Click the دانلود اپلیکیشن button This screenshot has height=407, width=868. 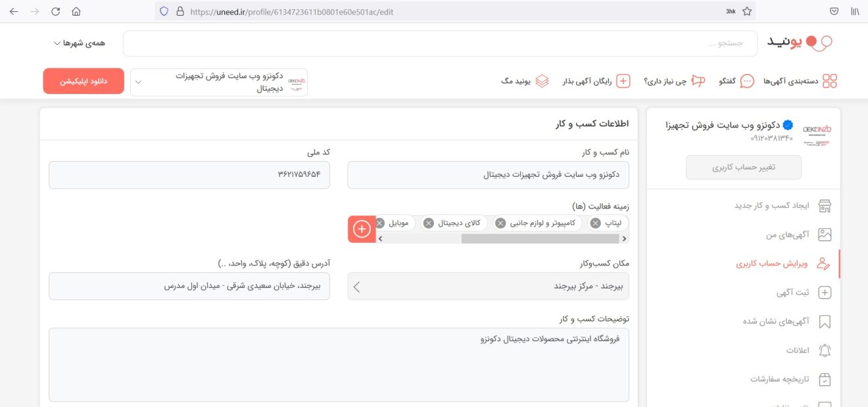coord(84,81)
